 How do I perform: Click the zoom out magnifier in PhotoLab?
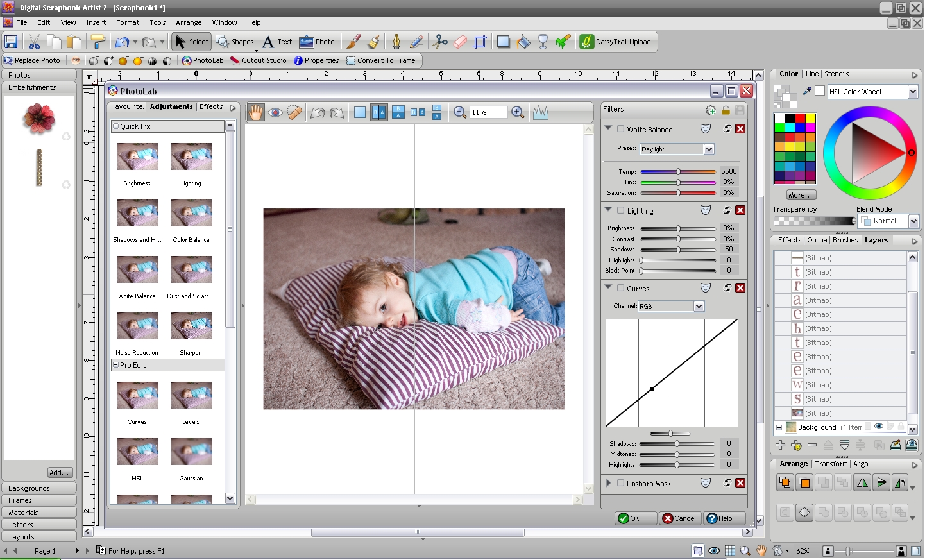[x=459, y=112]
